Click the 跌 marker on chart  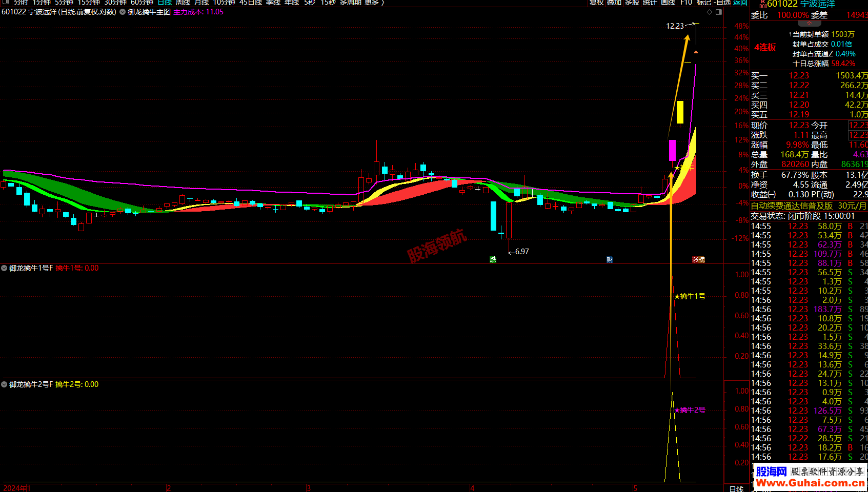493,260
